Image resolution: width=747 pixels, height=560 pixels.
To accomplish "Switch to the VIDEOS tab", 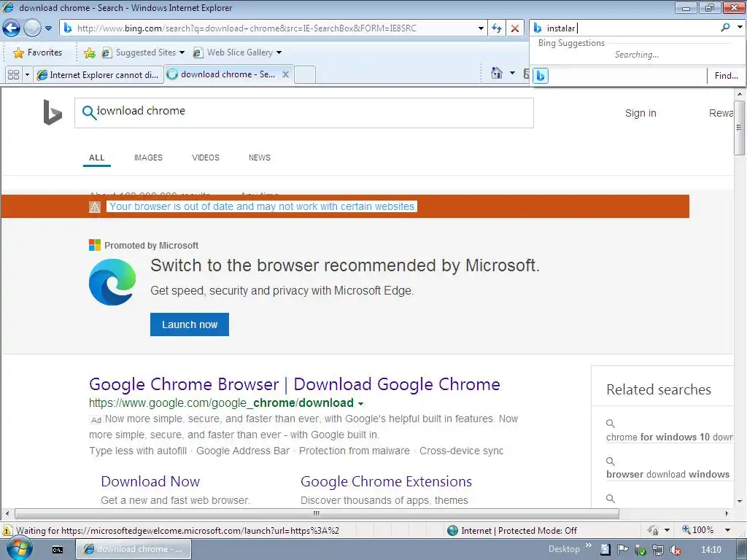I will [205, 157].
